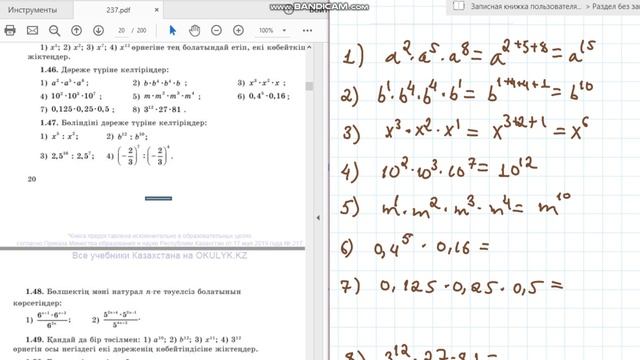Print the PDF document
Screen dimensions: 640x360
10,30
